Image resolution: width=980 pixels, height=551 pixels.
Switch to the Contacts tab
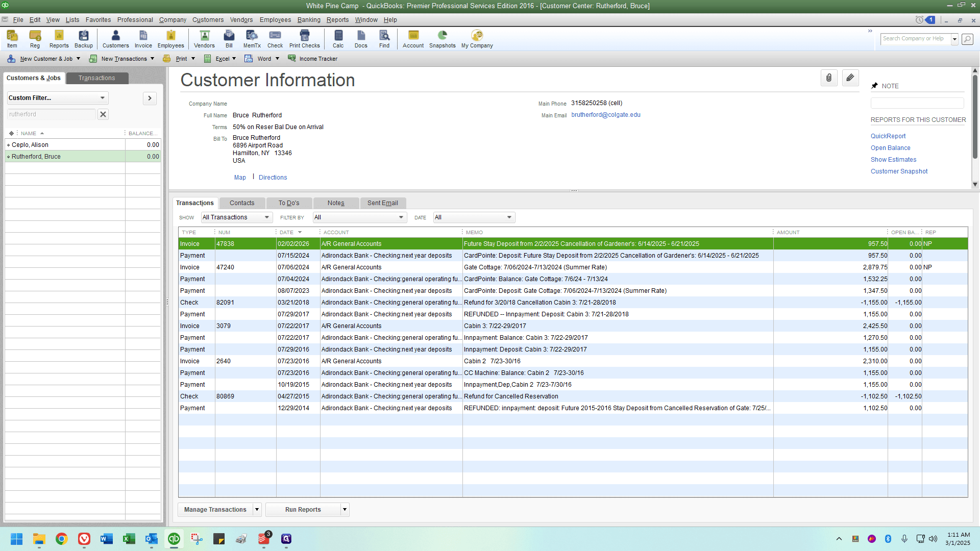[242, 203]
